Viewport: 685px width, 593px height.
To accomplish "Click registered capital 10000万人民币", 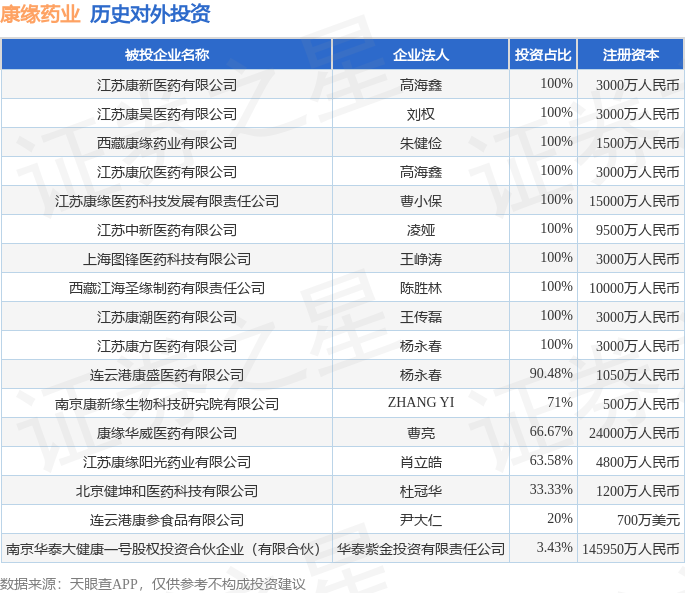I will (x=634, y=288).
